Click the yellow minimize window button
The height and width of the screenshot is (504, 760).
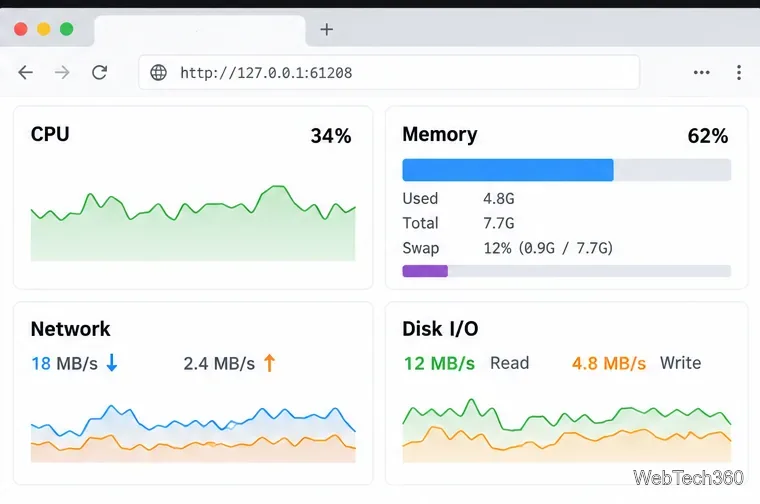pyautogui.click(x=44, y=29)
